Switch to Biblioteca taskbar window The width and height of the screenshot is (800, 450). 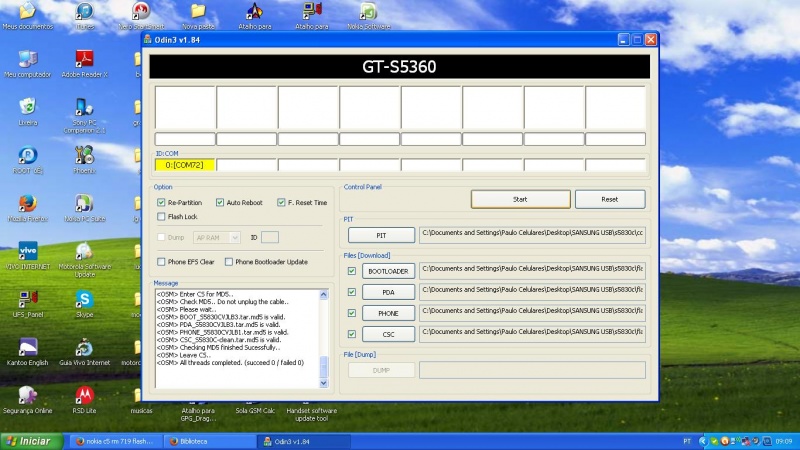click(x=210, y=441)
